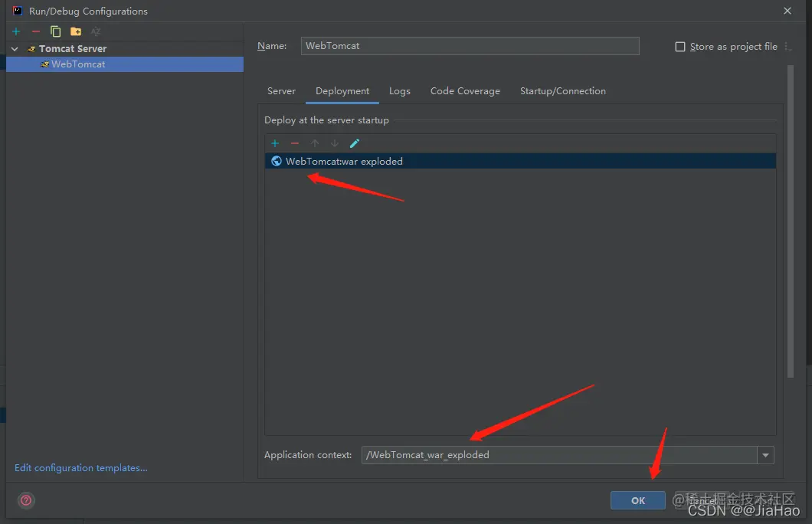The width and height of the screenshot is (812, 524).
Task: Click Edit configuration templates link
Action: pyautogui.click(x=80, y=468)
